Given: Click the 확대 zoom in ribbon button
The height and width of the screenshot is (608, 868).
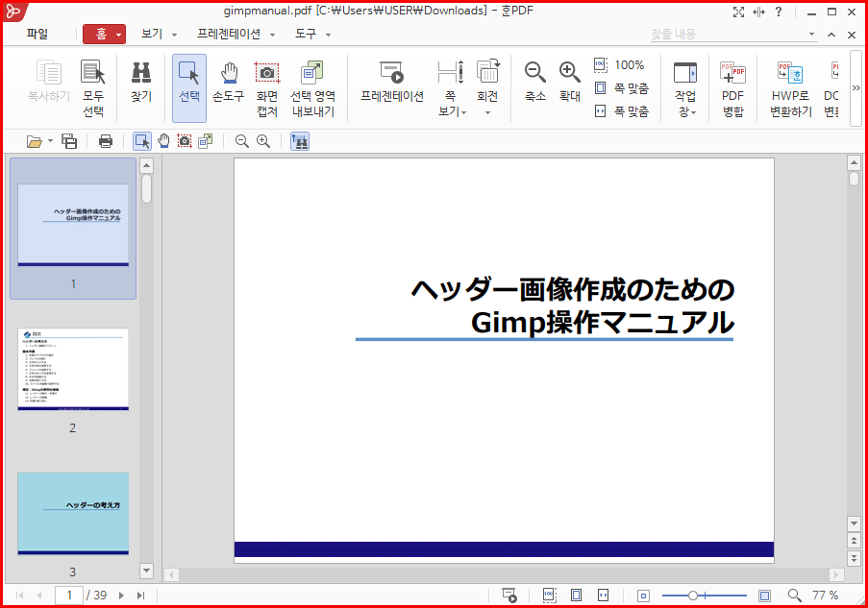Looking at the screenshot, I should (570, 82).
